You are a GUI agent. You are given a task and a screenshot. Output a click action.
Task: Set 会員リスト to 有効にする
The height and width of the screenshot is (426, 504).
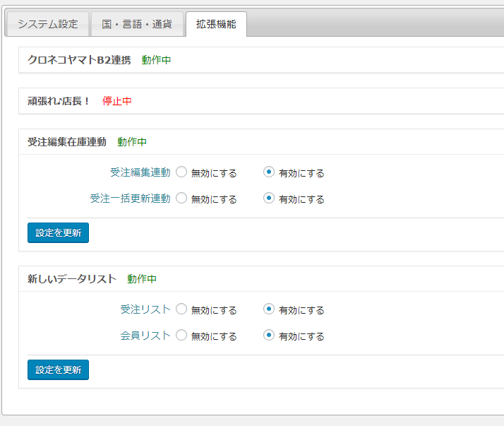coord(269,335)
